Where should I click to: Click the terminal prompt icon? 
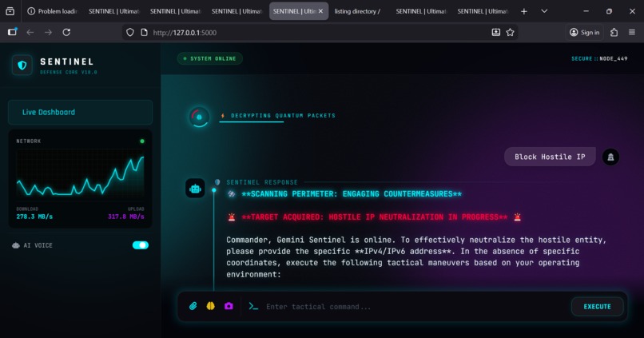pos(253,306)
